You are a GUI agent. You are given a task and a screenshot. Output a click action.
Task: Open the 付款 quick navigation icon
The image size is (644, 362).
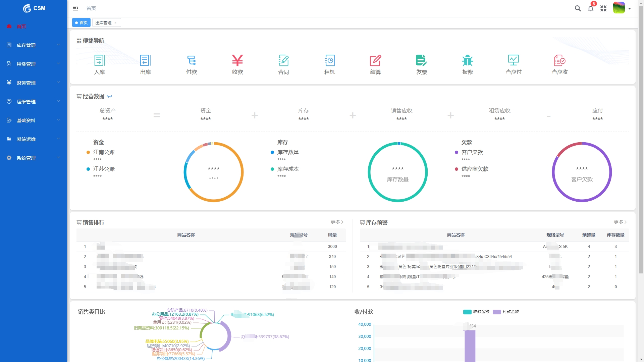(x=192, y=61)
